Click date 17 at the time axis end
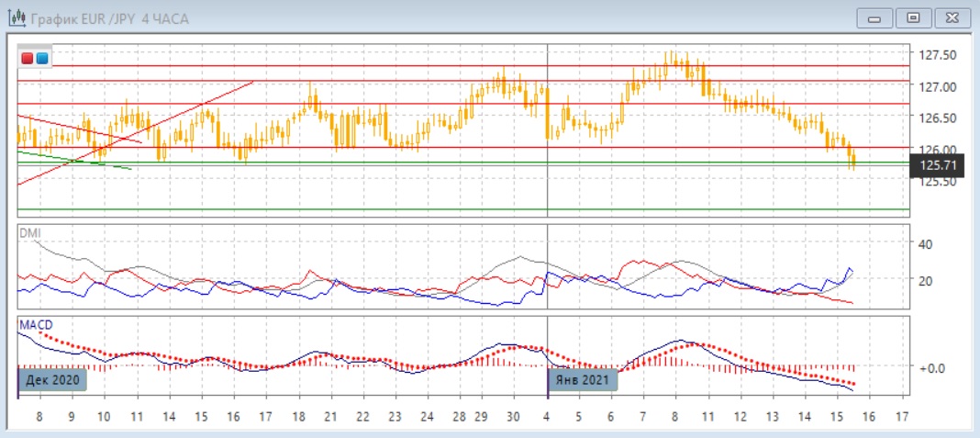This screenshot has width=980, height=438. tap(901, 416)
